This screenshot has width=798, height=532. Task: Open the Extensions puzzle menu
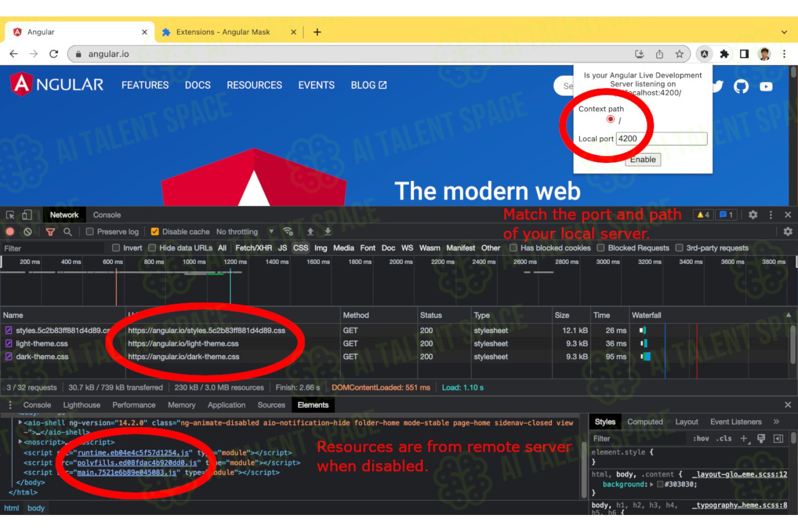[x=724, y=54]
